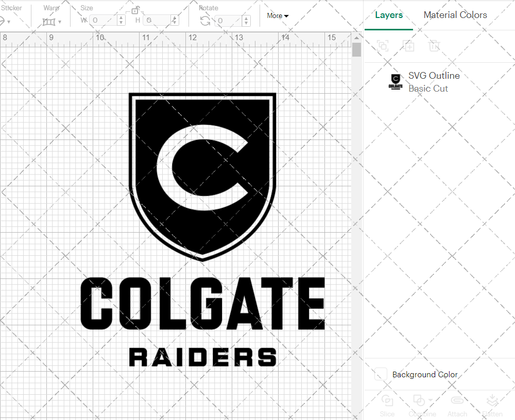Screen dimensions: 515x420
Task: Click the Rotate icon
Action: pos(205,21)
